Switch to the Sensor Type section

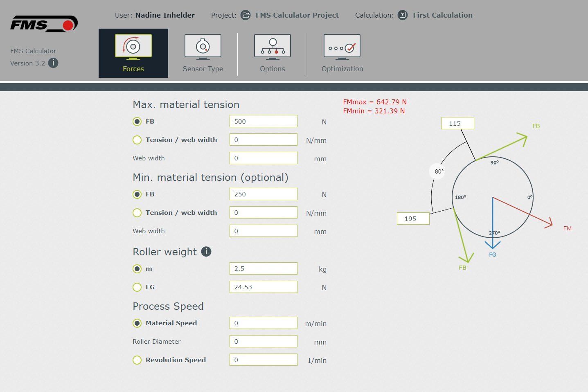(203, 46)
